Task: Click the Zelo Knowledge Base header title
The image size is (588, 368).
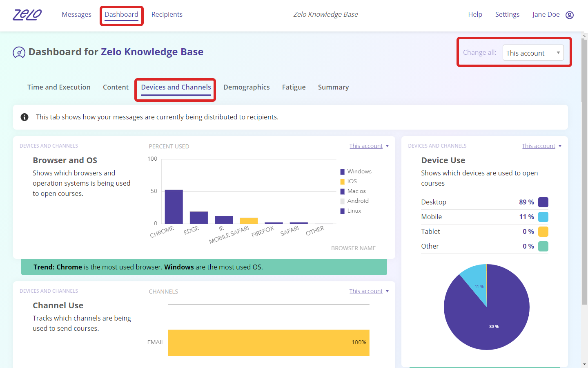Action: 325,14
